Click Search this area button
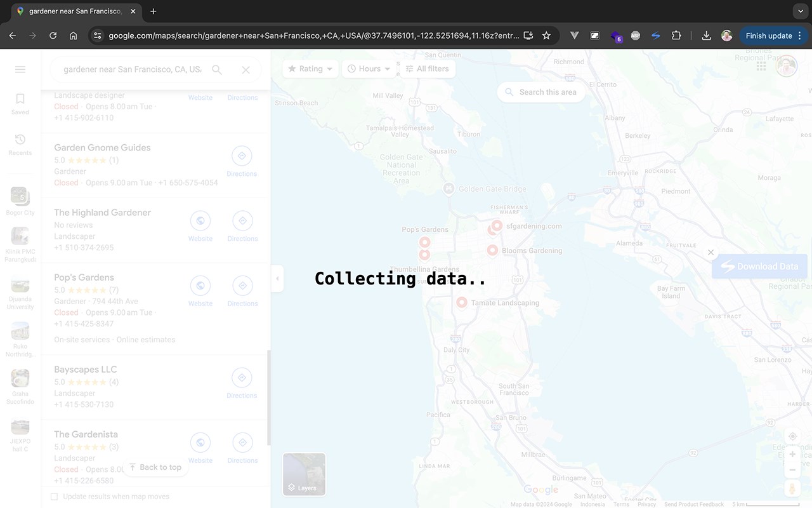The image size is (812, 508). (x=541, y=92)
